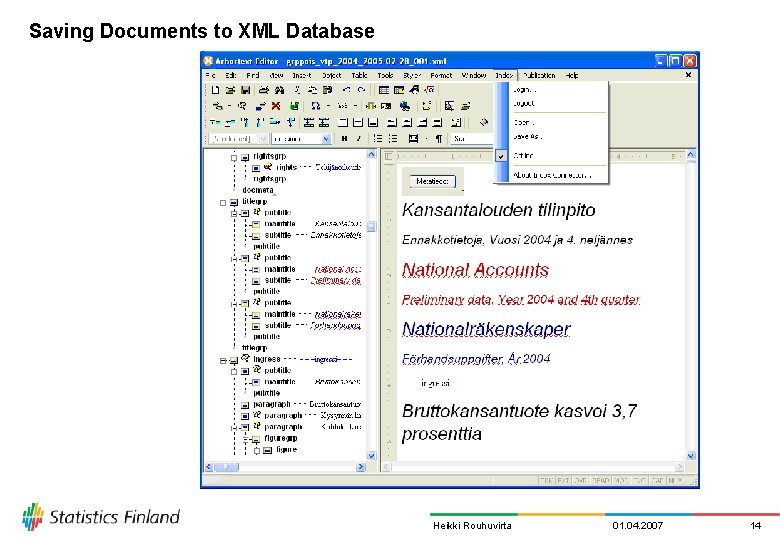The width and height of the screenshot is (780, 540).
Task: Click the Print toolbar icon
Action: (x=264, y=90)
